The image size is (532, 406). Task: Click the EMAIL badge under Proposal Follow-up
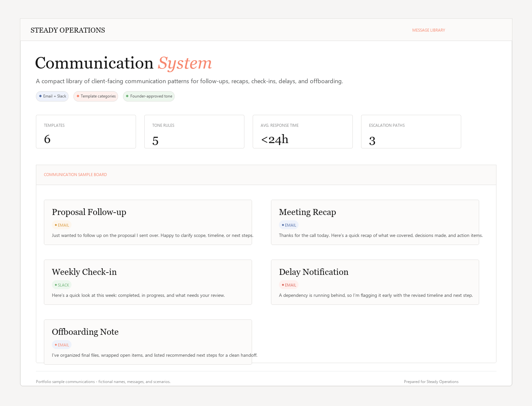62,225
